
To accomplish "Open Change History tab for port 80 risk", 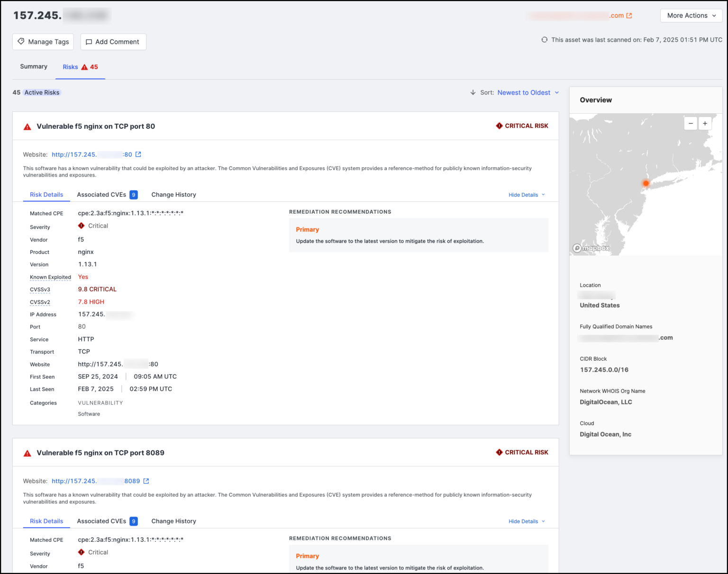I will click(x=173, y=195).
